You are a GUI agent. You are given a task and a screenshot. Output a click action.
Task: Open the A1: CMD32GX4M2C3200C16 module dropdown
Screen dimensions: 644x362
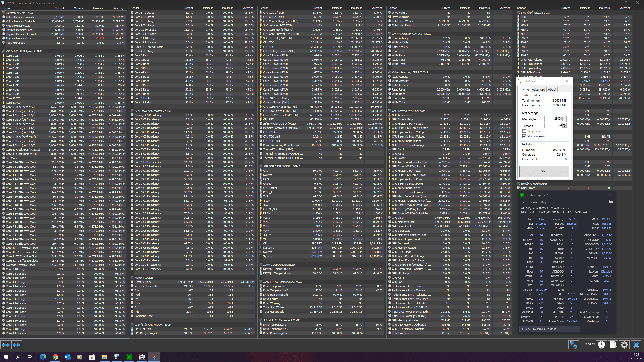pyautogui.click(x=549, y=329)
